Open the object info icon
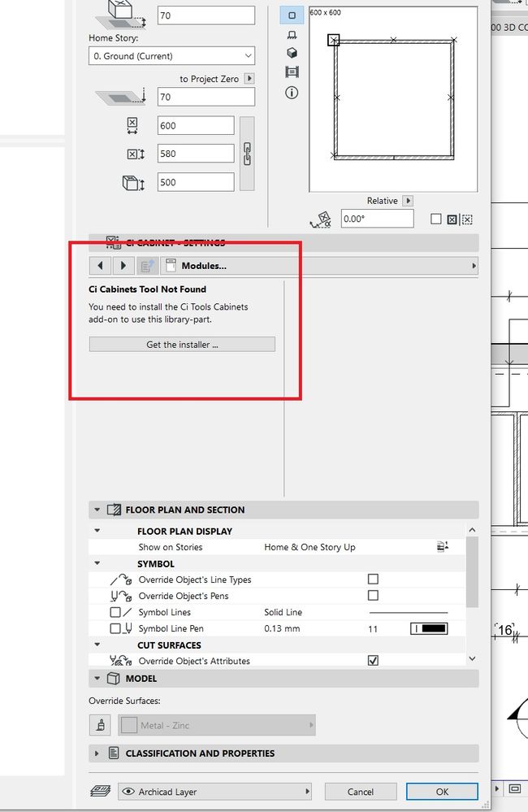 tap(292, 93)
